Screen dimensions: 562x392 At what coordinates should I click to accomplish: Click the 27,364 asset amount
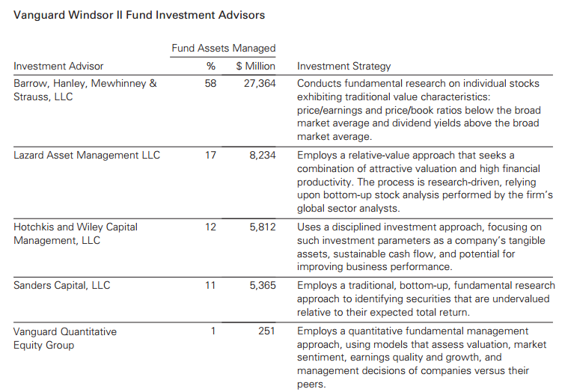pos(258,84)
